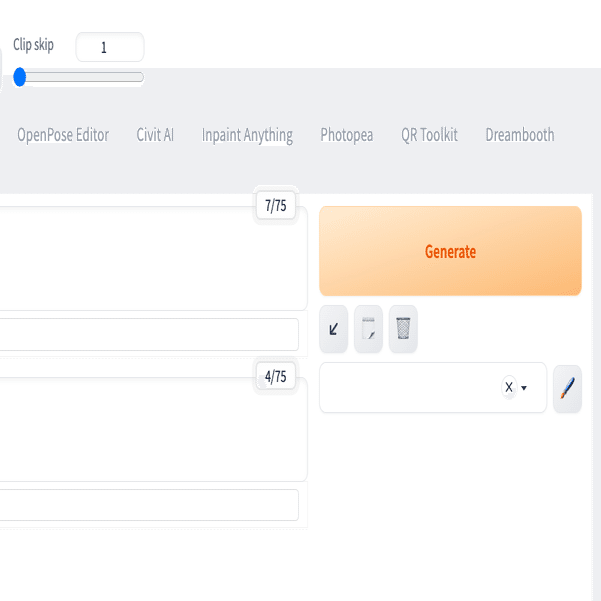The height and width of the screenshot is (601, 601).
Task: Open the styles editor with the paintbrush icon
Action: pyautogui.click(x=567, y=388)
